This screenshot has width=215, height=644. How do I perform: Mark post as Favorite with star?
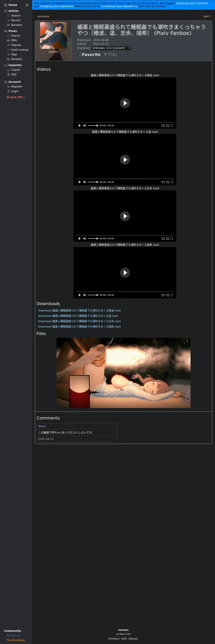coord(89,55)
